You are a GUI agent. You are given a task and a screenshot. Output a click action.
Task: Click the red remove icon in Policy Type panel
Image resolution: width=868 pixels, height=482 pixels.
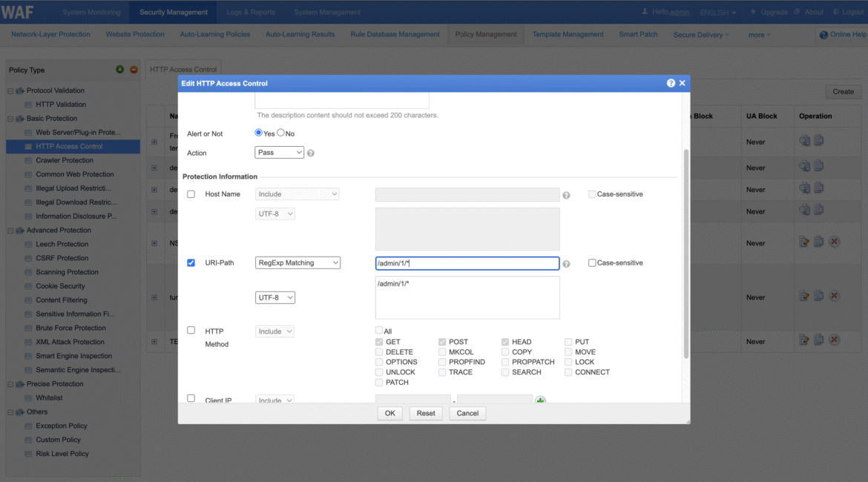(x=132, y=70)
